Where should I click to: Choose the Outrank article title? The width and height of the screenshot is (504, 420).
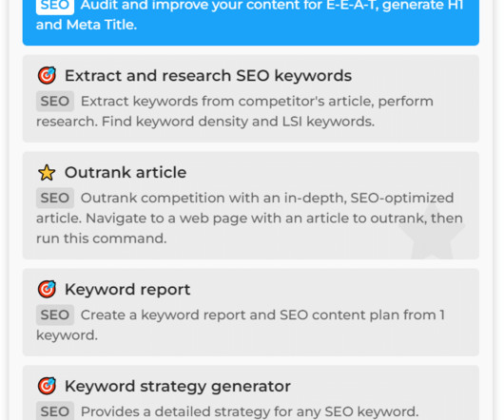[x=126, y=172]
